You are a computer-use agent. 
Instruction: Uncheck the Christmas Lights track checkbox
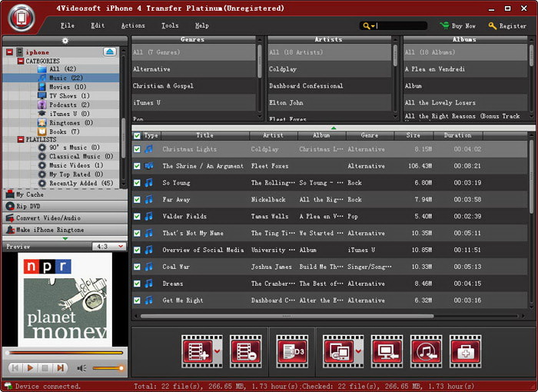(x=137, y=149)
